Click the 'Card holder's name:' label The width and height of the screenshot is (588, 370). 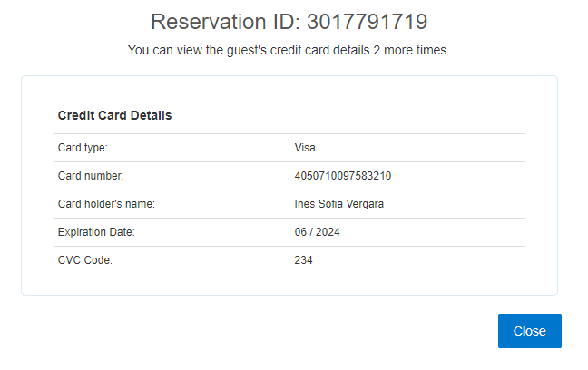tap(106, 204)
